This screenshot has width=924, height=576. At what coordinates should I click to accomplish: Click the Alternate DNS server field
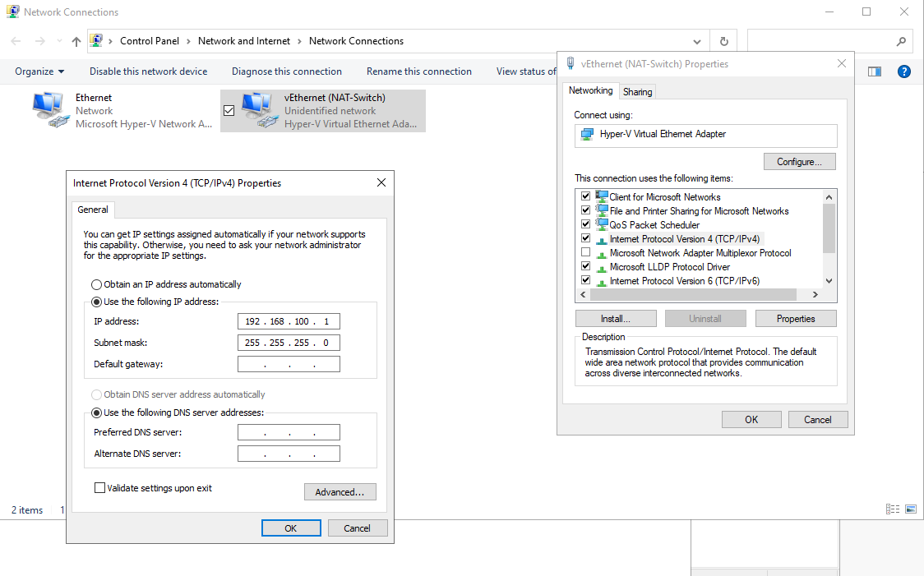pos(289,454)
